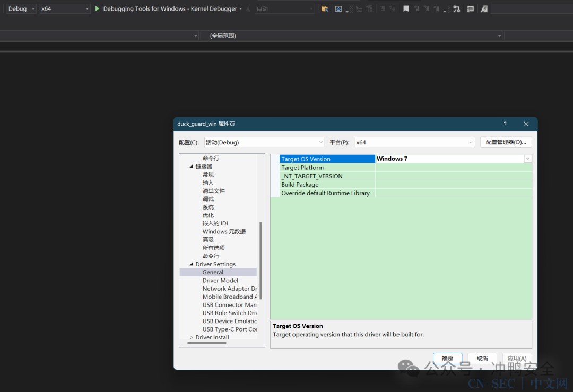Click the last toolbar icon before the empty box
This screenshot has height=392, width=573.
(484, 9)
